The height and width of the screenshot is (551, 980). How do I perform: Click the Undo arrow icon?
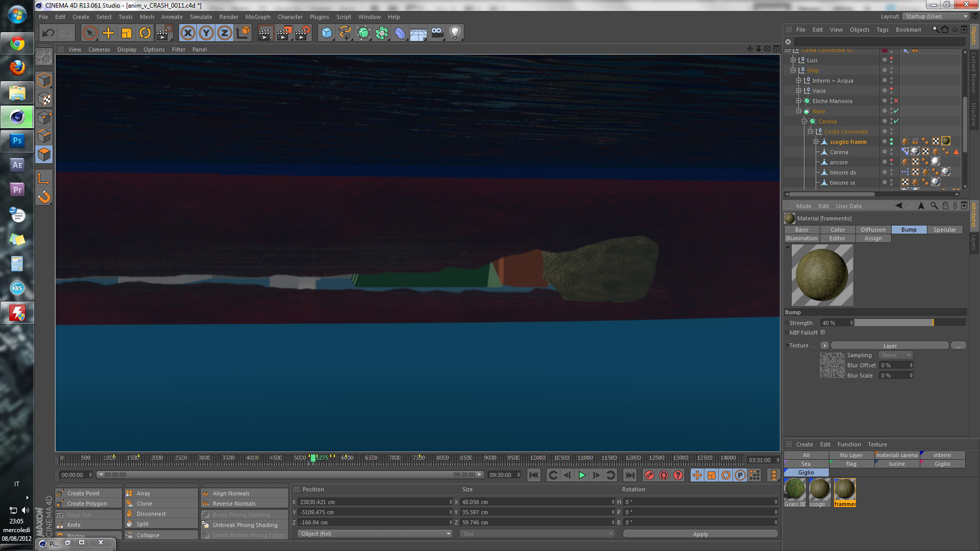tap(48, 33)
